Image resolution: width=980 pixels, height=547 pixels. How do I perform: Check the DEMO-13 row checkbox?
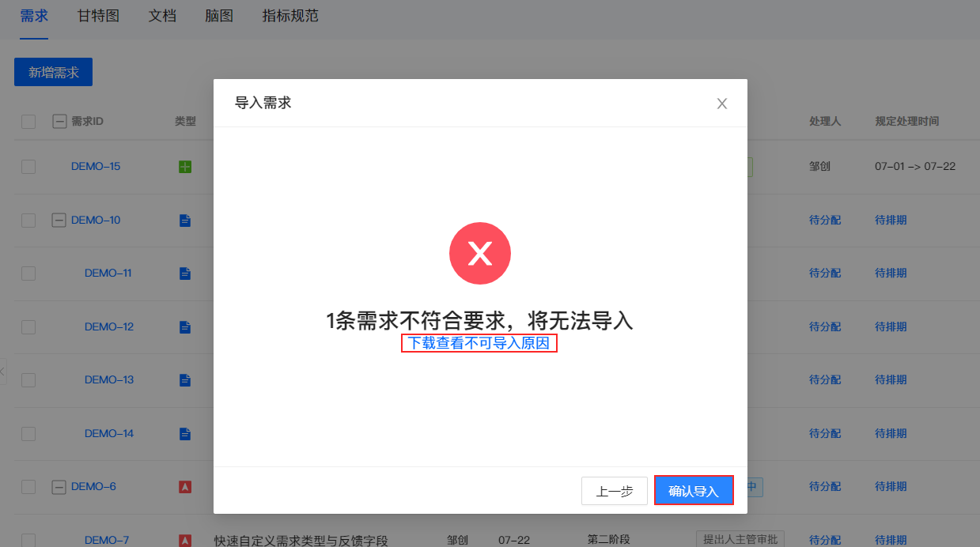(28, 380)
